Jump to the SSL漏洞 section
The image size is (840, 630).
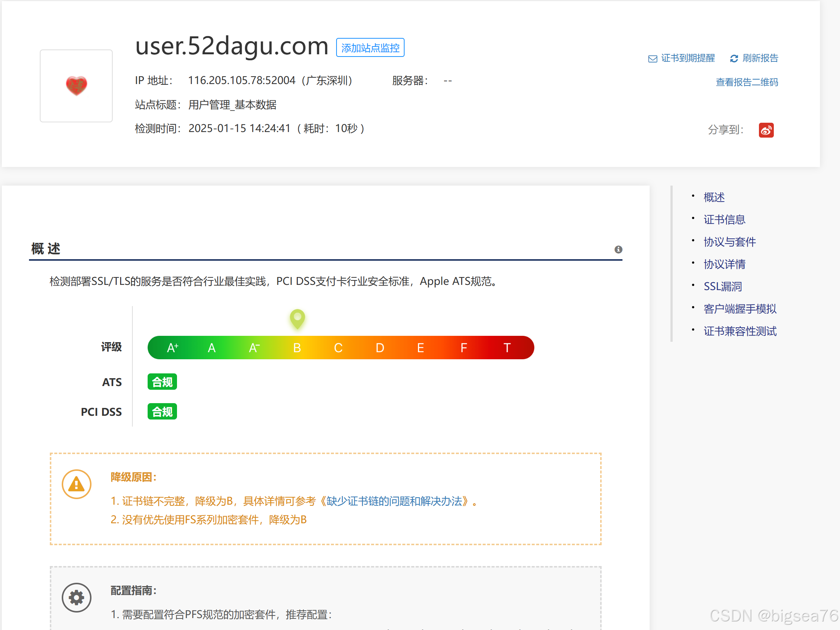[722, 286]
